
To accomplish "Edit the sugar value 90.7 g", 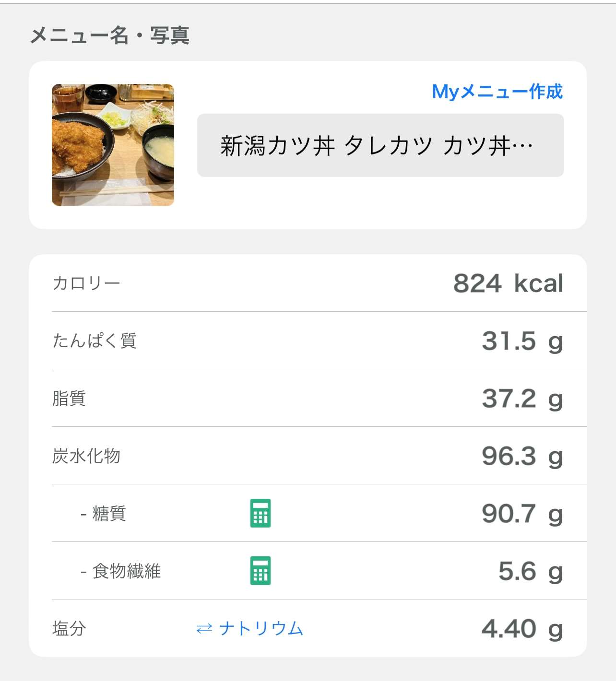I will 522,514.
